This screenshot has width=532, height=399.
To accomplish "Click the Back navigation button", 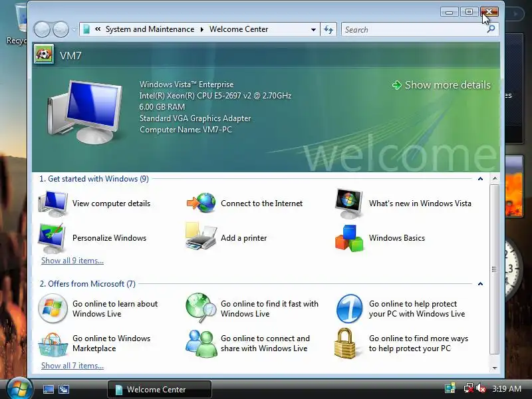I will click(x=42, y=29).
